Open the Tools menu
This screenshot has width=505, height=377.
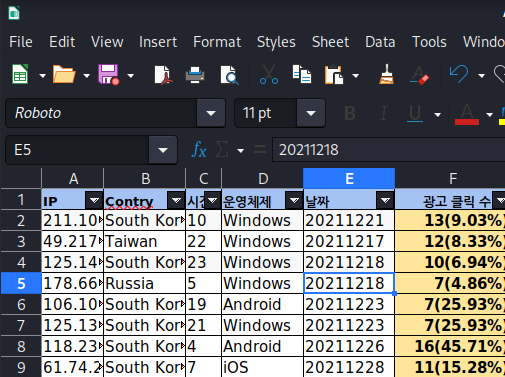[x=429, y=42]
